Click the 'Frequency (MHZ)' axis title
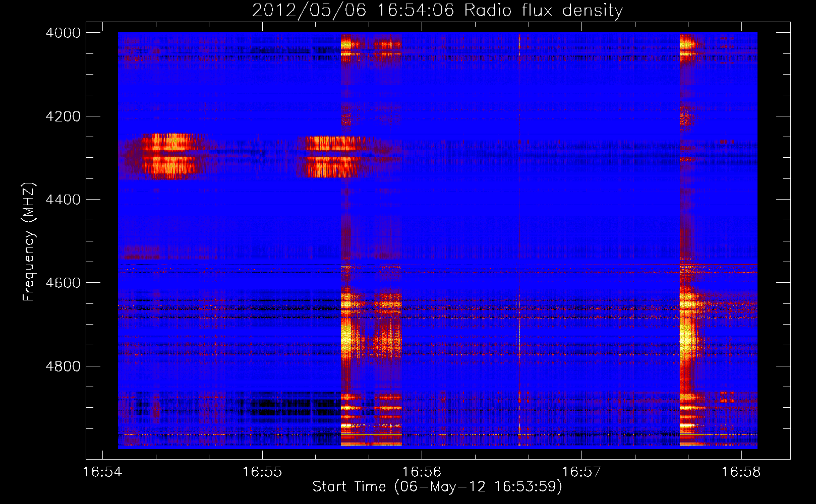816x504 pixels. click(29, 242)
